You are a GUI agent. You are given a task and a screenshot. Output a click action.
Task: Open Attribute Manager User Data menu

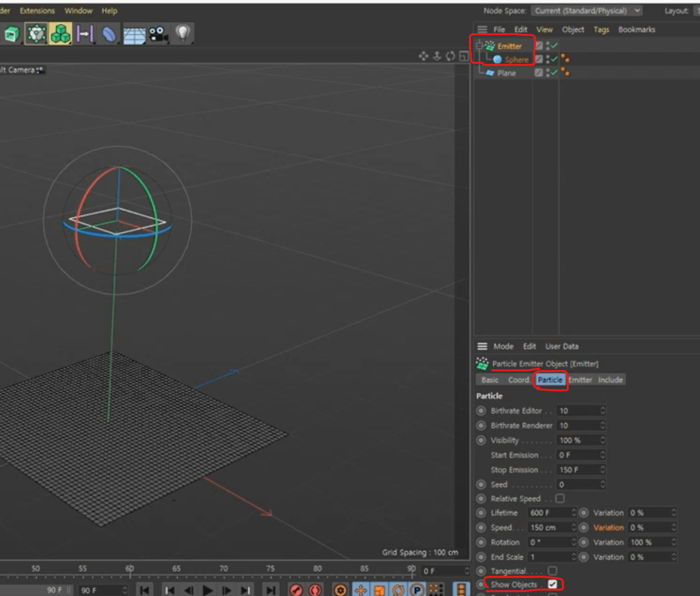coord(562,346)
